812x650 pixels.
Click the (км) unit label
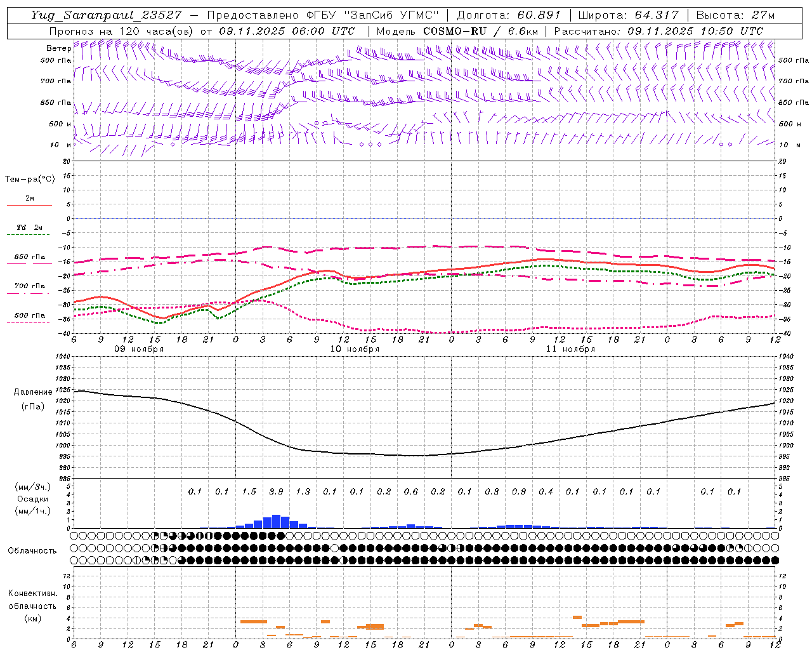coord(32,618)
